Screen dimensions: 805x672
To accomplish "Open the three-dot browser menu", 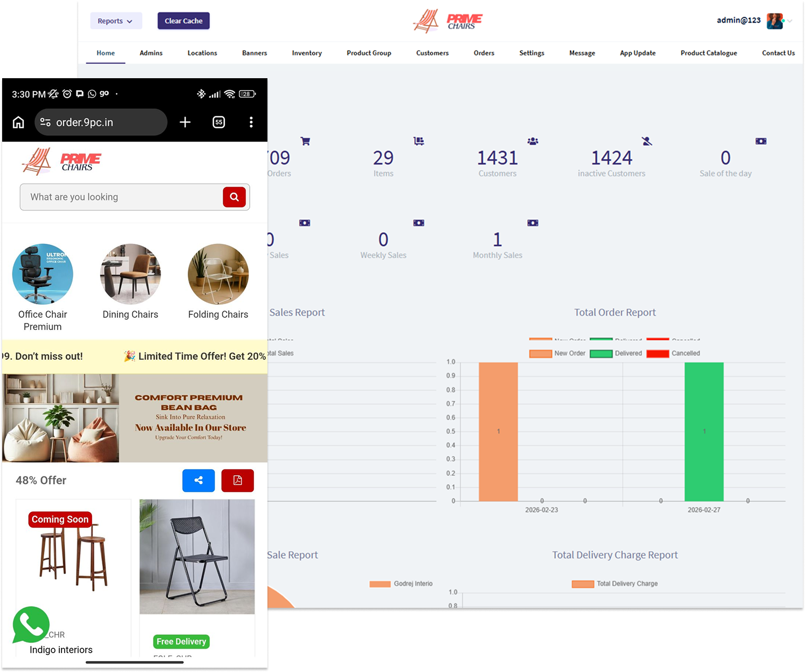I will pos(251,122).
